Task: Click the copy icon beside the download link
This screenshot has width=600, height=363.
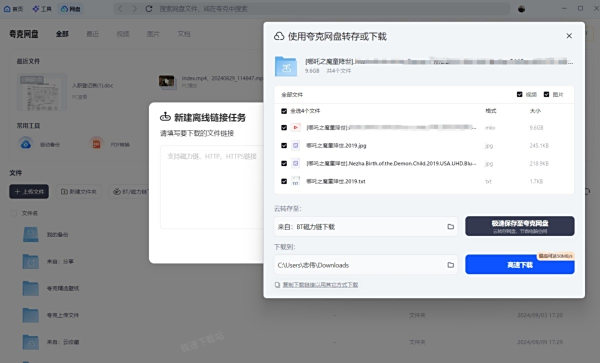Action: tap(277, 285)
